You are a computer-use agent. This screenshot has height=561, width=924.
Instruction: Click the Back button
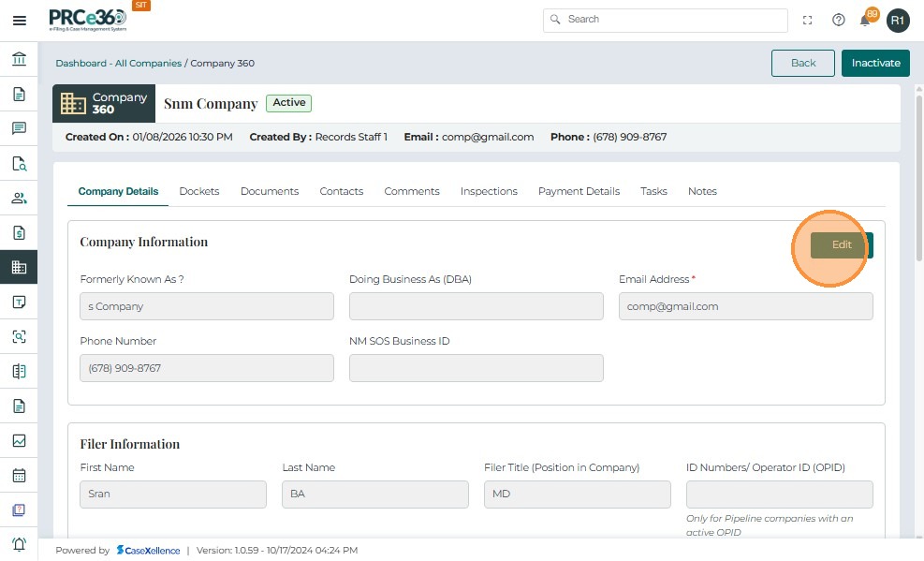tap(803, 63)
